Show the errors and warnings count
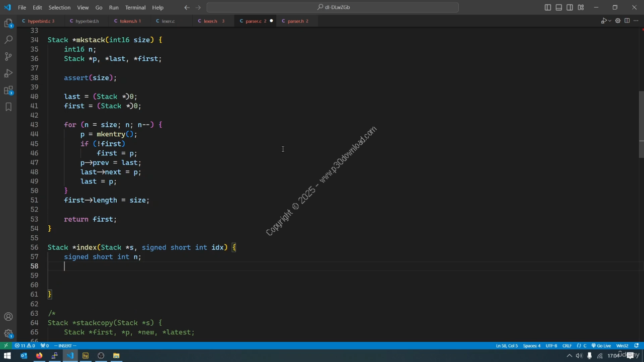This screenshot has width=644, height=362. point(25,346)
